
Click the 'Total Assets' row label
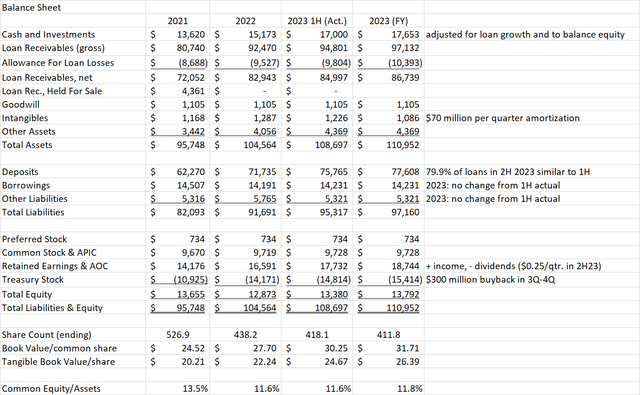[x=27, y=145]
